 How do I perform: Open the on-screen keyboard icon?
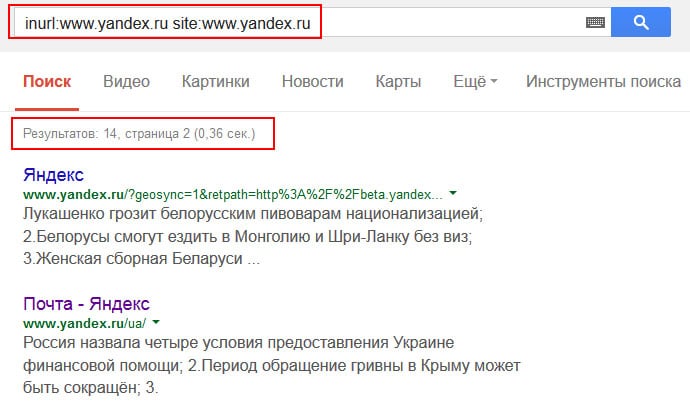[x=595, y=22]
